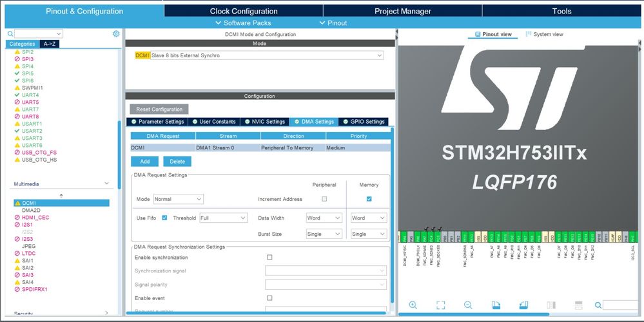The image size is (644, 322).
Task: Open the category settings gear icon
Action: 116,33
